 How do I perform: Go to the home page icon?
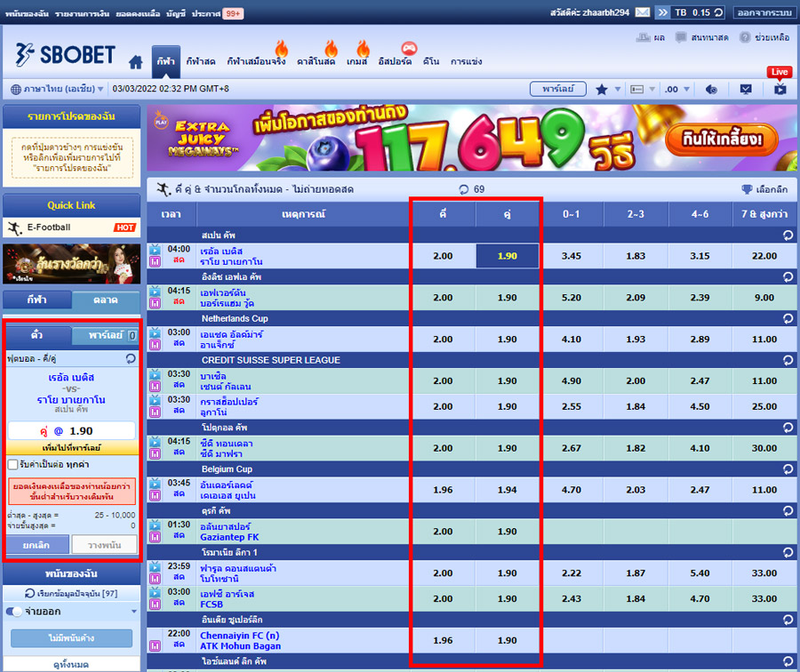(x=135, y=62)
